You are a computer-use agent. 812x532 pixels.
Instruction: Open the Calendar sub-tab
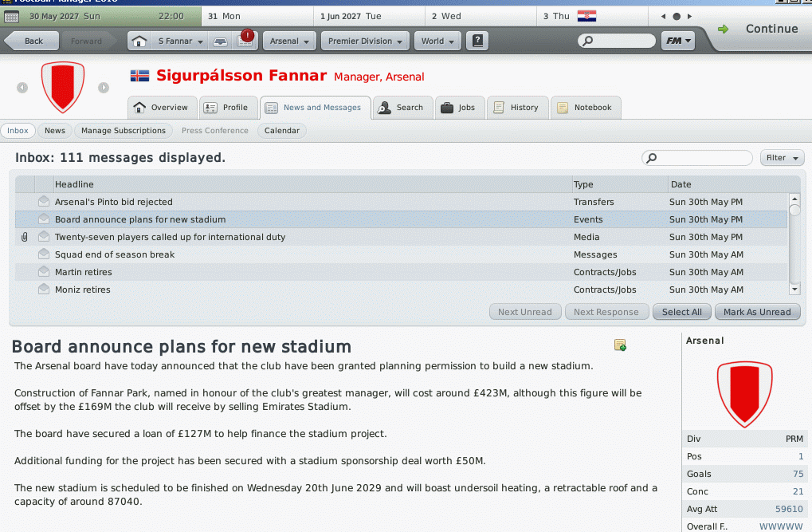point(282,131)
